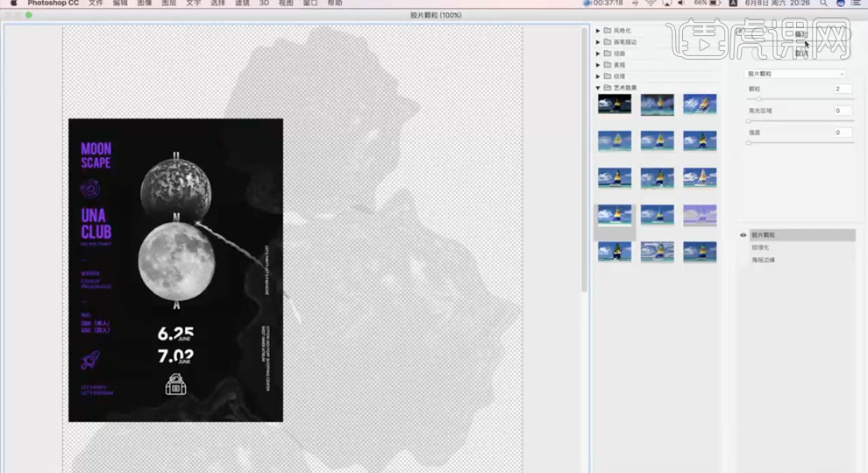
Task: Click the 取消 button below 确定
Action: click(x=800, y=53)
